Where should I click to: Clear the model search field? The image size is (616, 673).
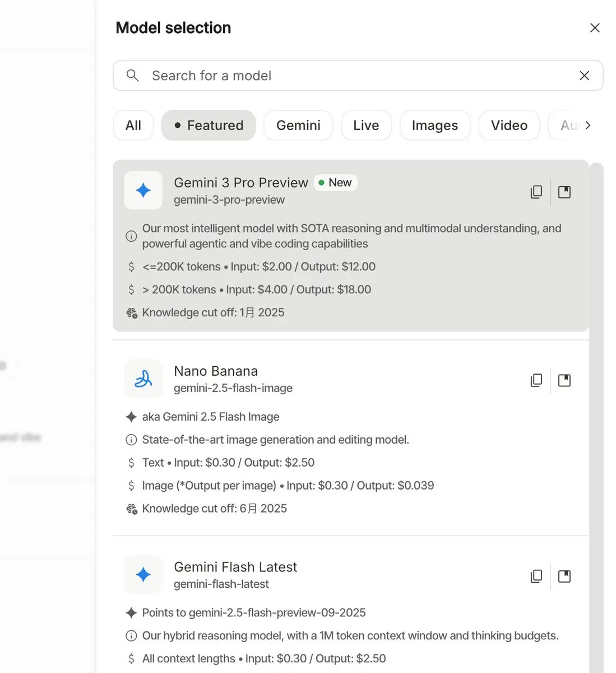584,76
